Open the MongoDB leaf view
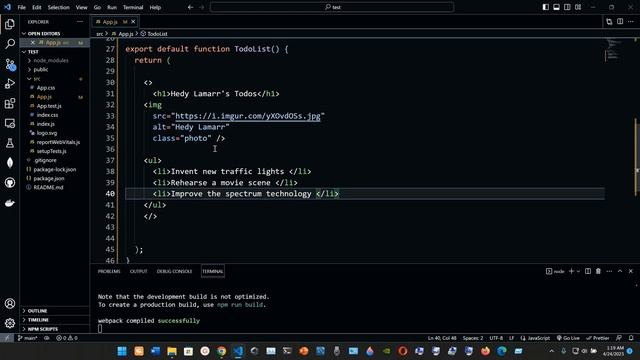This screenshot has width=640, height=360. [10, 163]
